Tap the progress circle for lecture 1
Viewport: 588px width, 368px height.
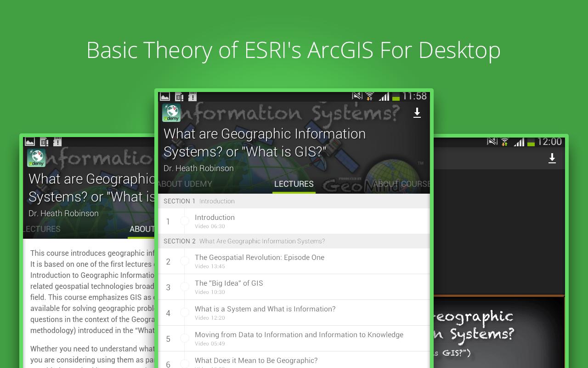[185, 221]
